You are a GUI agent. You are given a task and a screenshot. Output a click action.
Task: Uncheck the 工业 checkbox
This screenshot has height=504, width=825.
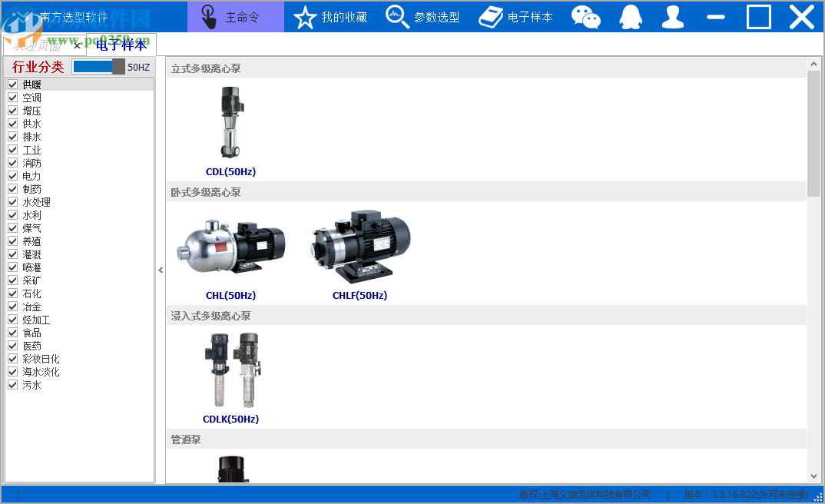(13, 149)
